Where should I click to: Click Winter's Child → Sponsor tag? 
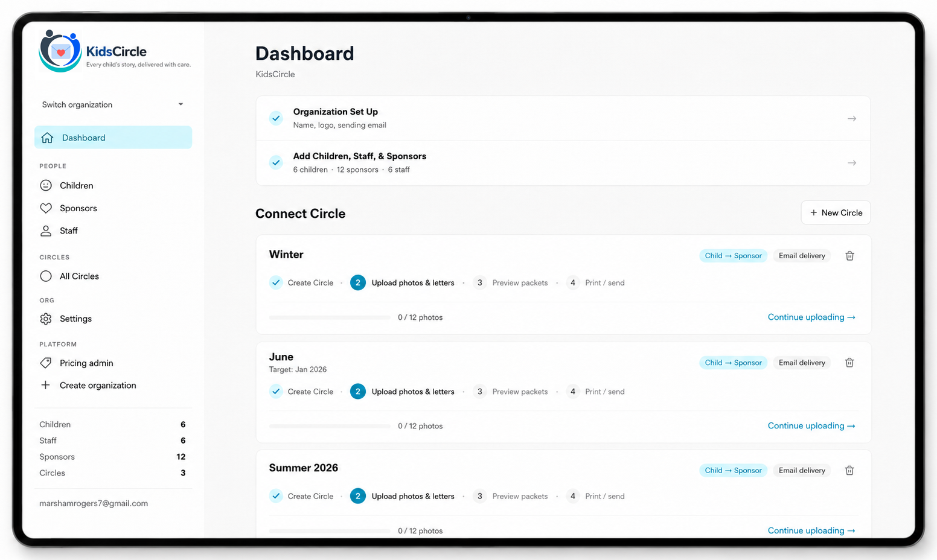tap(734, 256)
